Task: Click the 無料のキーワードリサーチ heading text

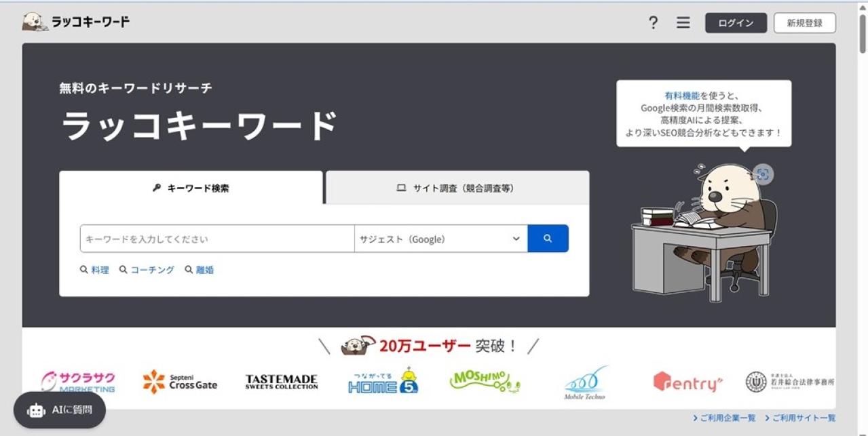Action: (x=136, y=88)
